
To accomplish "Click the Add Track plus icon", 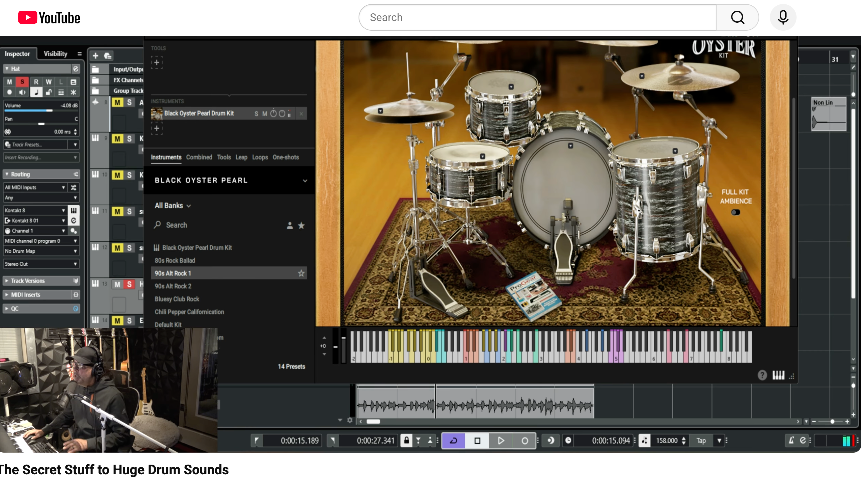I will pyautogui.click(x=95, y=55).
